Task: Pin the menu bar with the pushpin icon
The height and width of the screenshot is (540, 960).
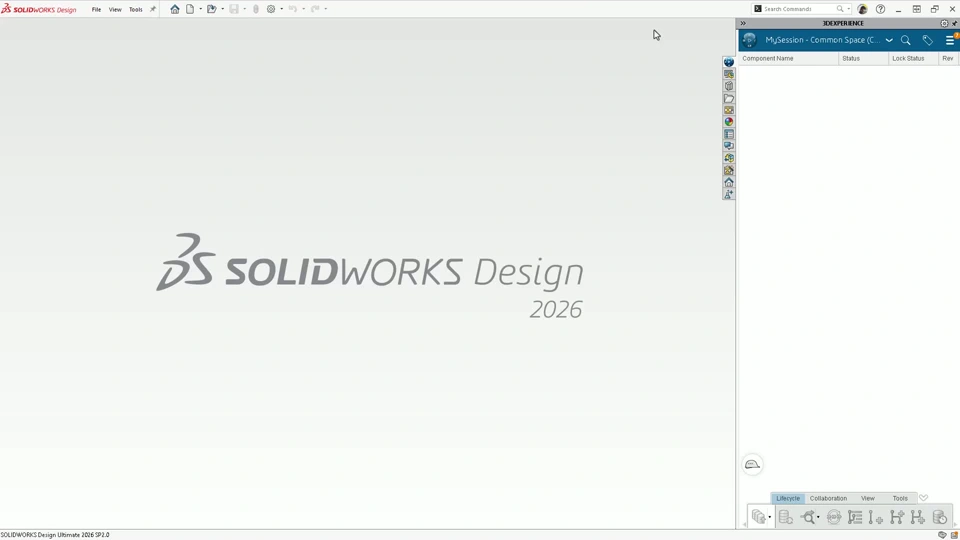Action: (x=152, y=9)
